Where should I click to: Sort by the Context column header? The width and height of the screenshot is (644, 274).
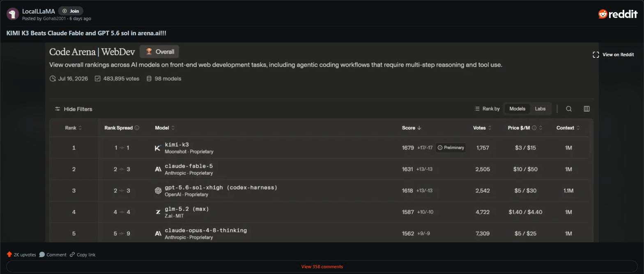(568, 128)
